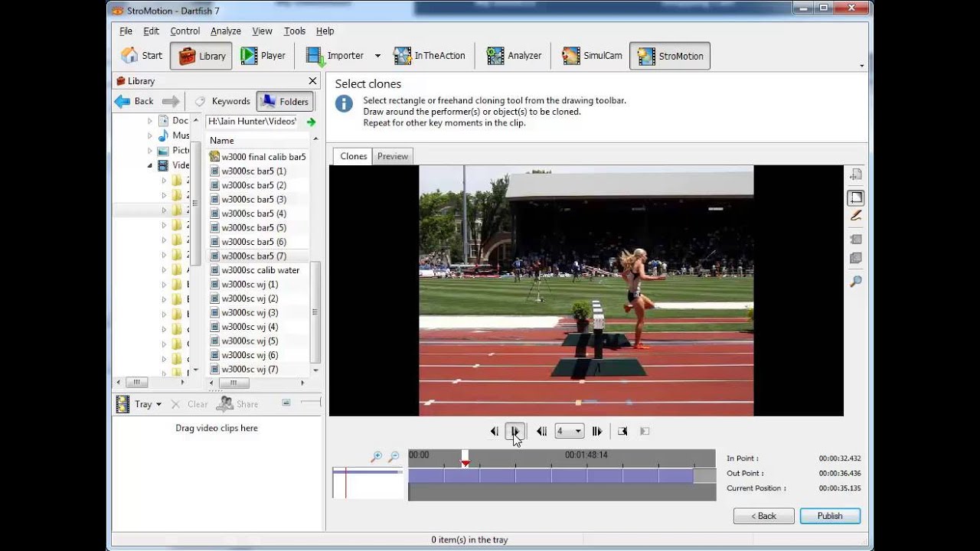Switch to the Preview tab

[392, 156]
